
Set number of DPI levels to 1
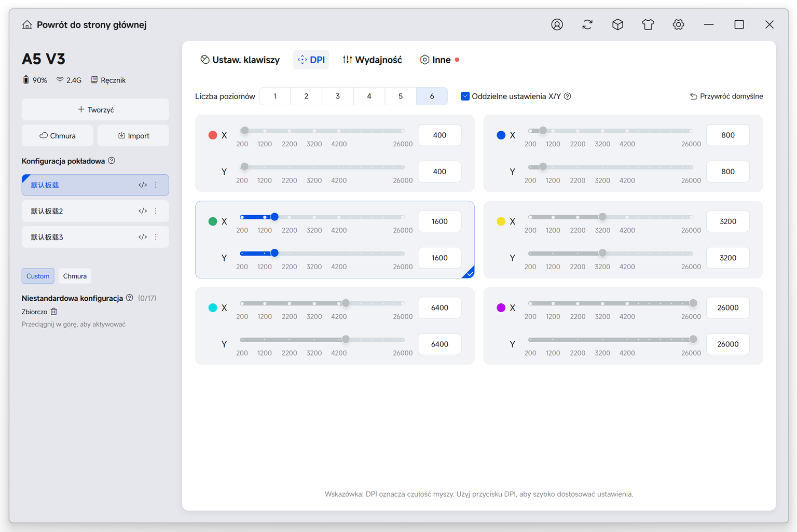275,96
